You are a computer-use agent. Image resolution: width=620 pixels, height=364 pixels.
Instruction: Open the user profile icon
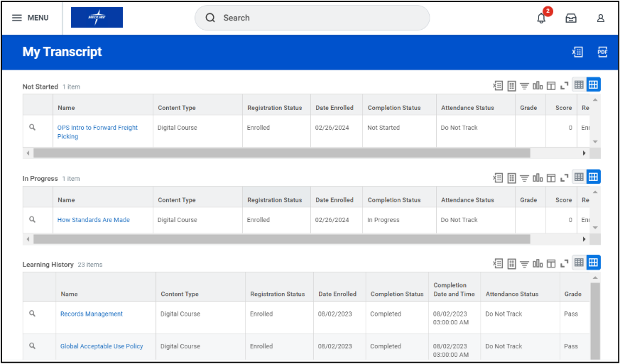click(601, 18)
